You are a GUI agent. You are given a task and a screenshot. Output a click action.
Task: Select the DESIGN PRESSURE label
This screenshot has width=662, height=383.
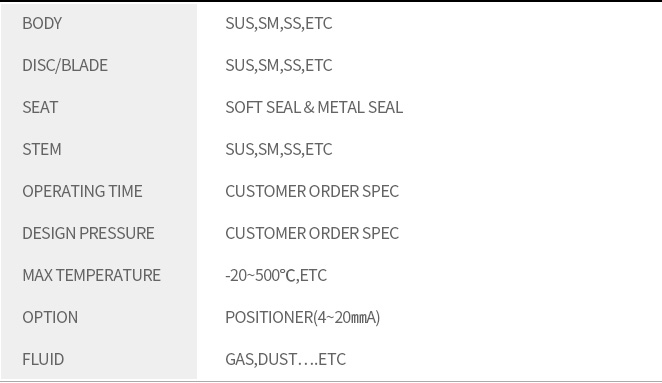click(88, 233)
